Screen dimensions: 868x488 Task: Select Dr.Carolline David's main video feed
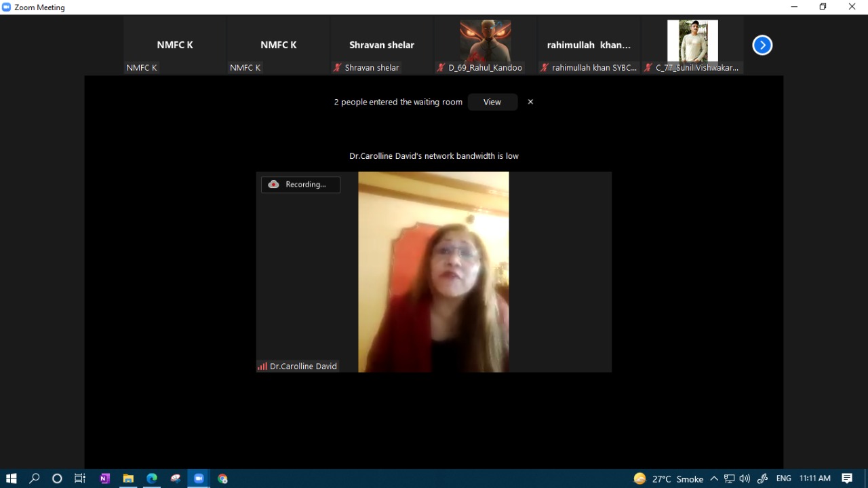pyautogui.click(x=433, y=271)
